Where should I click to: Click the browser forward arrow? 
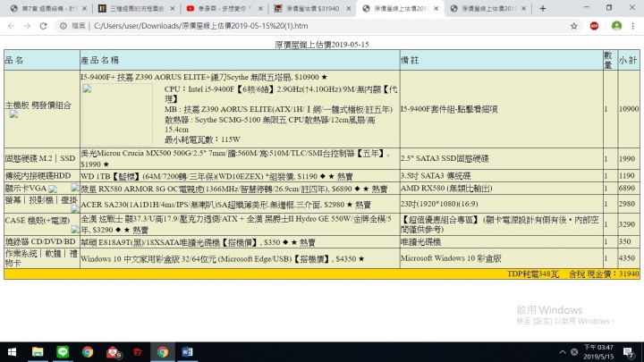27,26
